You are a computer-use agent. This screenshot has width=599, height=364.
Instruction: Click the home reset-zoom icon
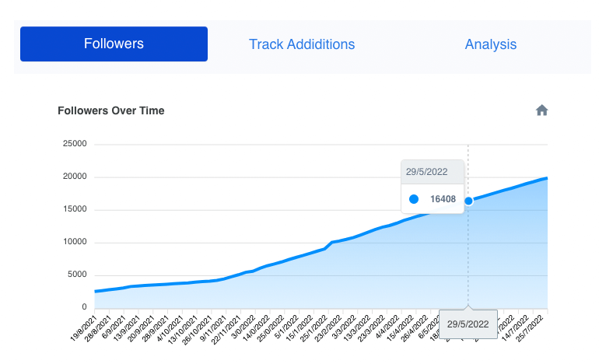tap(541, 110)
